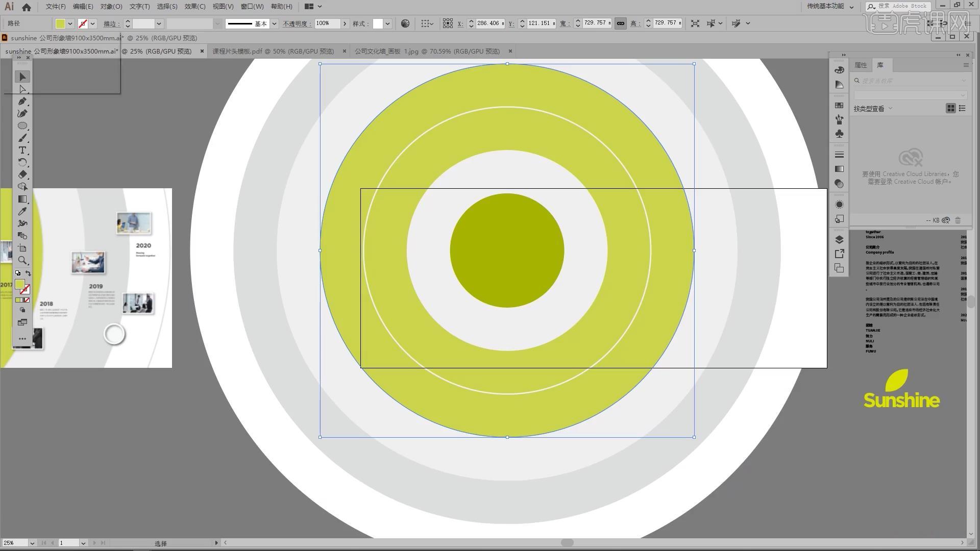Choose the Type tool

pyautogui.click(x=22, y=150)
